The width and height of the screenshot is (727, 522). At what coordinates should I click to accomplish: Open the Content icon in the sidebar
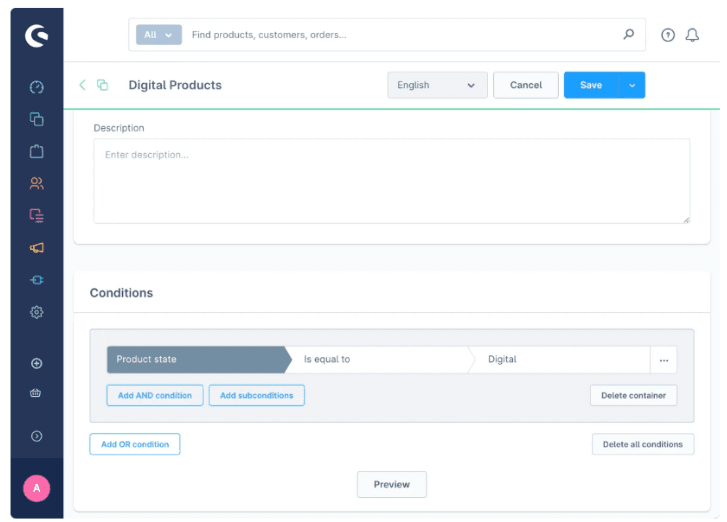coord(37,216)
